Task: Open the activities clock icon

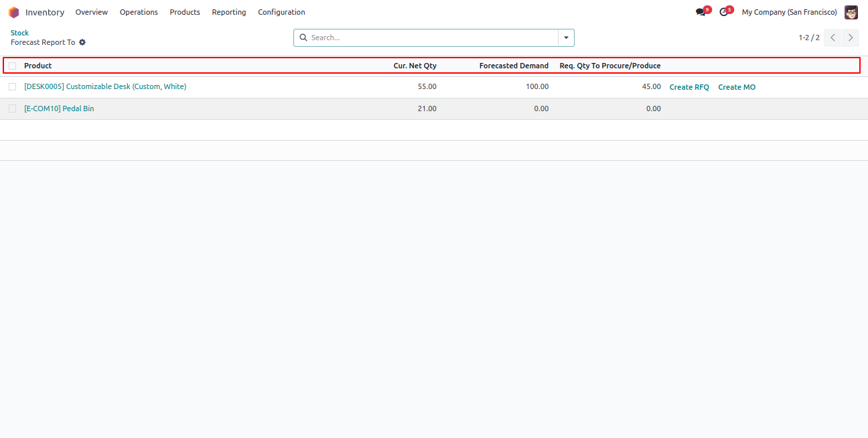Action: pos(723,12)
